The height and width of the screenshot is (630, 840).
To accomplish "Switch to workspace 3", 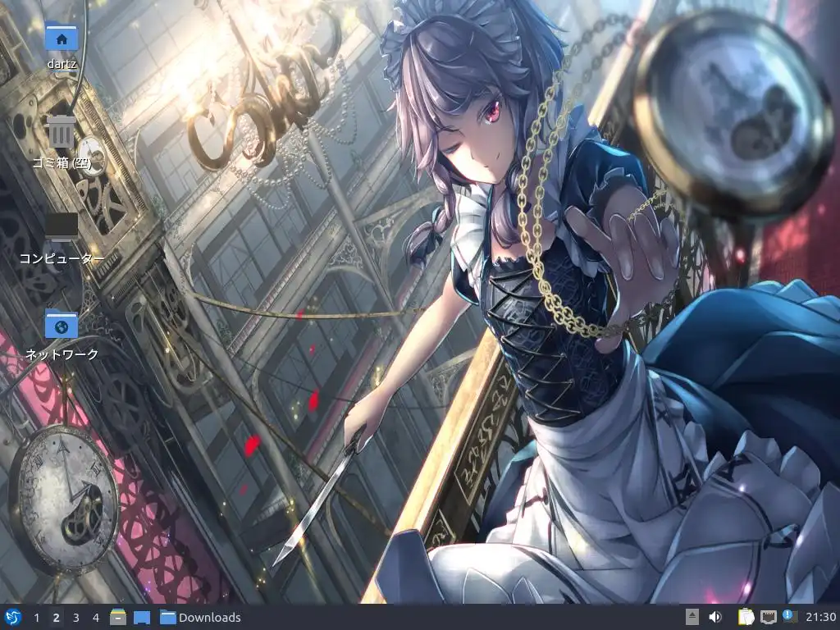I will [x=76, y=618].
